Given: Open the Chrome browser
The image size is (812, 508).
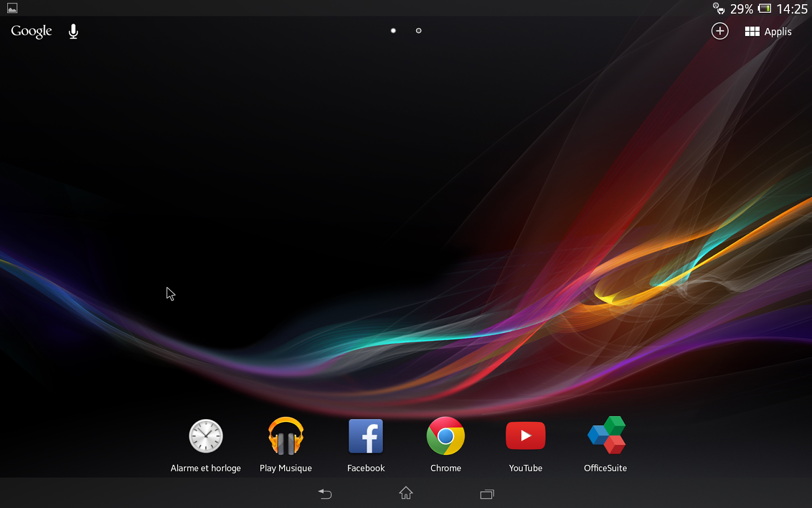Looking at the screenshot, I should click(x=445, y=435).
